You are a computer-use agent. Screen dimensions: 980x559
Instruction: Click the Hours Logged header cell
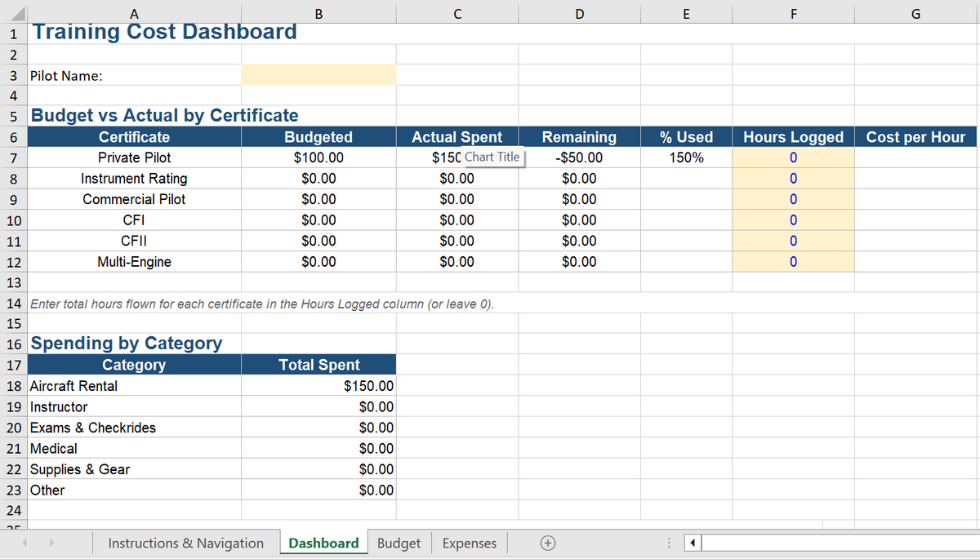[x=793, y=137]
